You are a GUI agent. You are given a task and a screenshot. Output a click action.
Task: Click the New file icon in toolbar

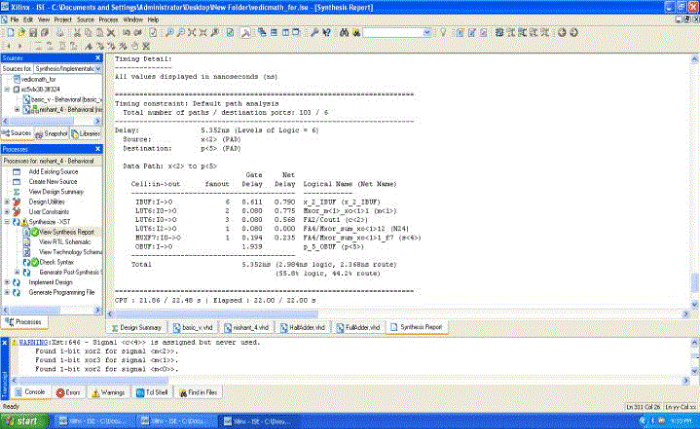coord(8,32)
